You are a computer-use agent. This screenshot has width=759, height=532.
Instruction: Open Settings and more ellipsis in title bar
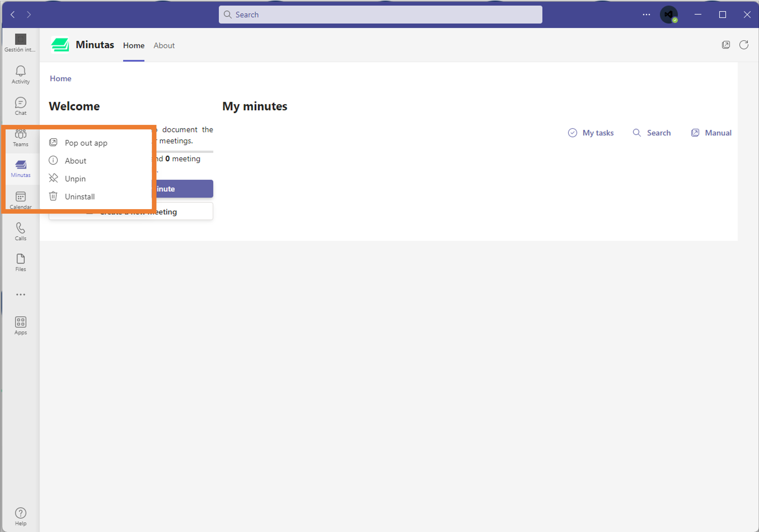(646, 15)
